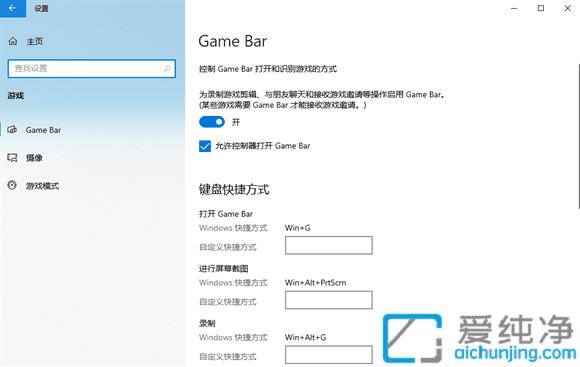Screen dimensions: 580x367
Task: Click the 游戏 category label in sidebar
Action: pos(16,96)
